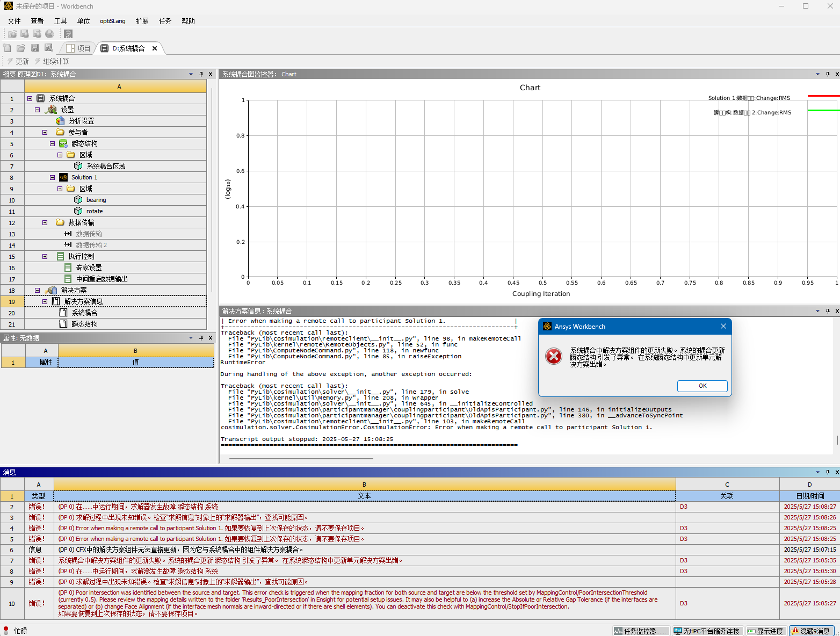This screenshot has width=840, height=636.
Task: Click the green 瞬态结构 legend line
Action: point(823,110)
